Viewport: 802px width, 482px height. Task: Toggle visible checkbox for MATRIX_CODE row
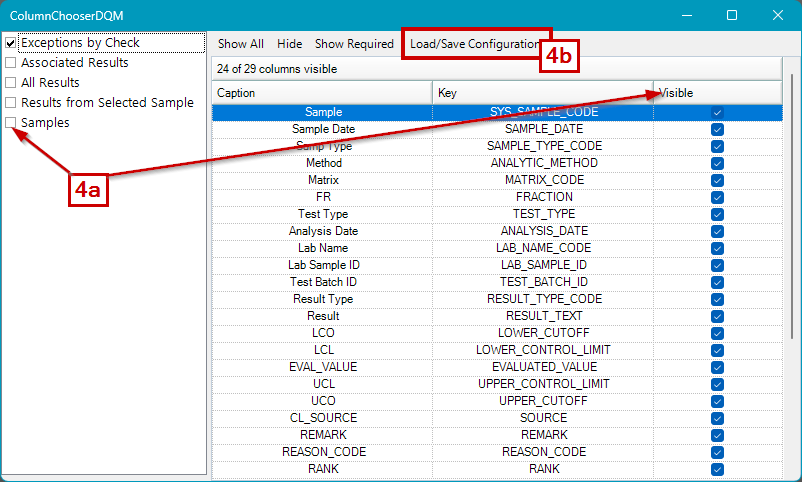[717, 180]
